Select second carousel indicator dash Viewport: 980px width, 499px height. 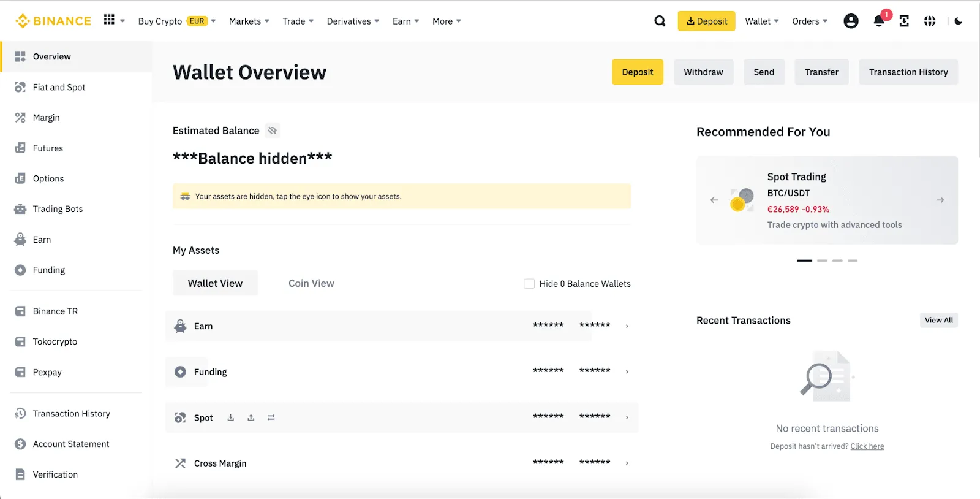(822, 261)
